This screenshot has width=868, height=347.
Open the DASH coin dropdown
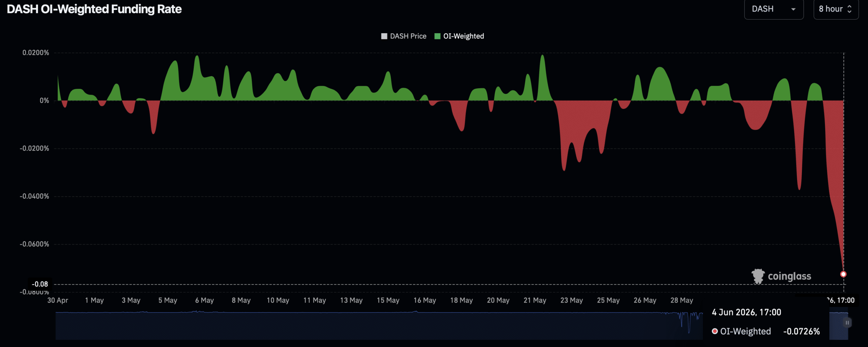pos(773,9)
